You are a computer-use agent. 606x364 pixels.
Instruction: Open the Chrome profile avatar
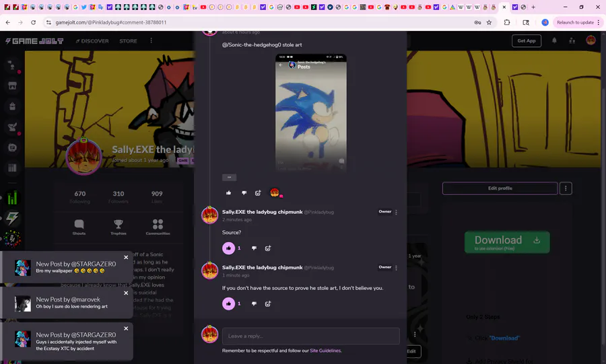pos(545,22)
